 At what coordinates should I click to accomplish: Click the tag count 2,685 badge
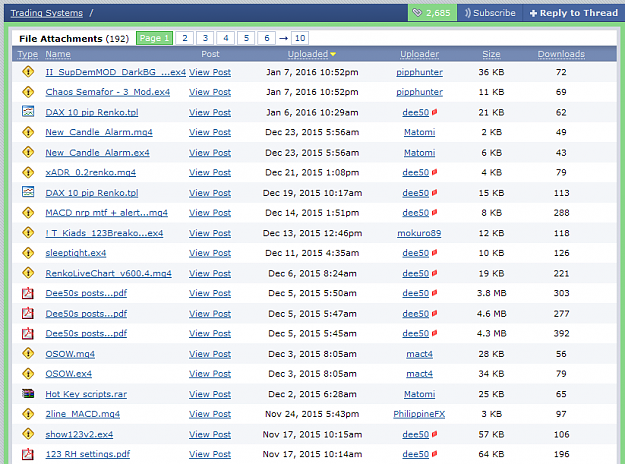(432, 13)
